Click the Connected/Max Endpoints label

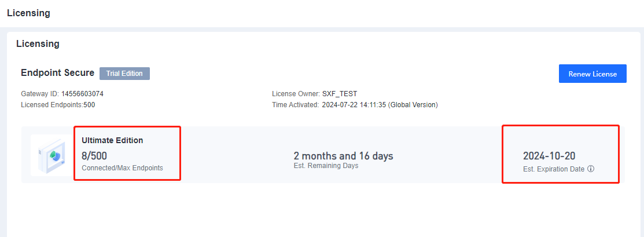pos(122,168)
